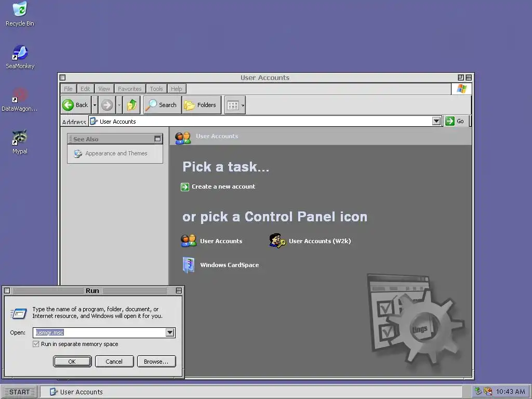The width and height of the screenshot is (532, 399).
Task: Open the User Accounts control panel icon
Action: [x=188, y=241]
